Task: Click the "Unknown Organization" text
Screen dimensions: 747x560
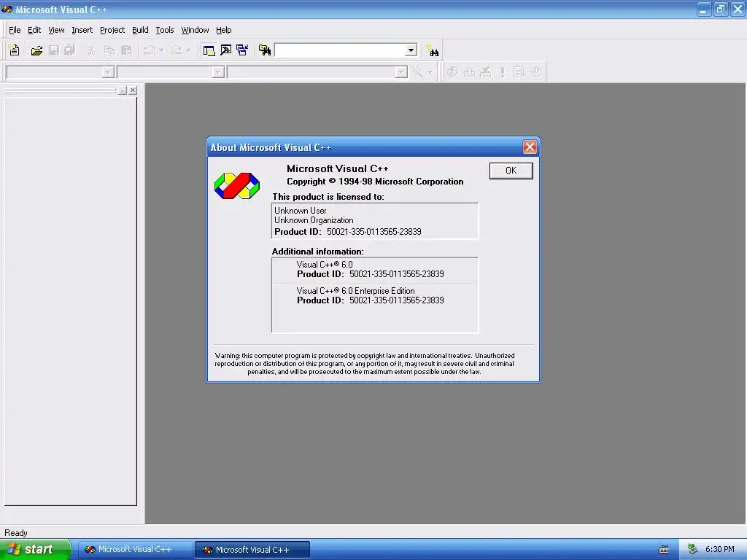Action: [314, 220]
